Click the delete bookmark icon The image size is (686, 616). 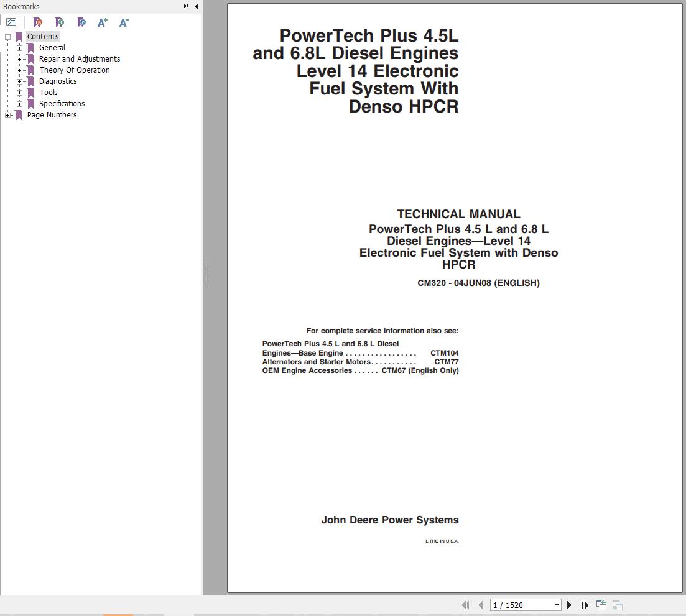pyautogui.click(x=38, y=22)
